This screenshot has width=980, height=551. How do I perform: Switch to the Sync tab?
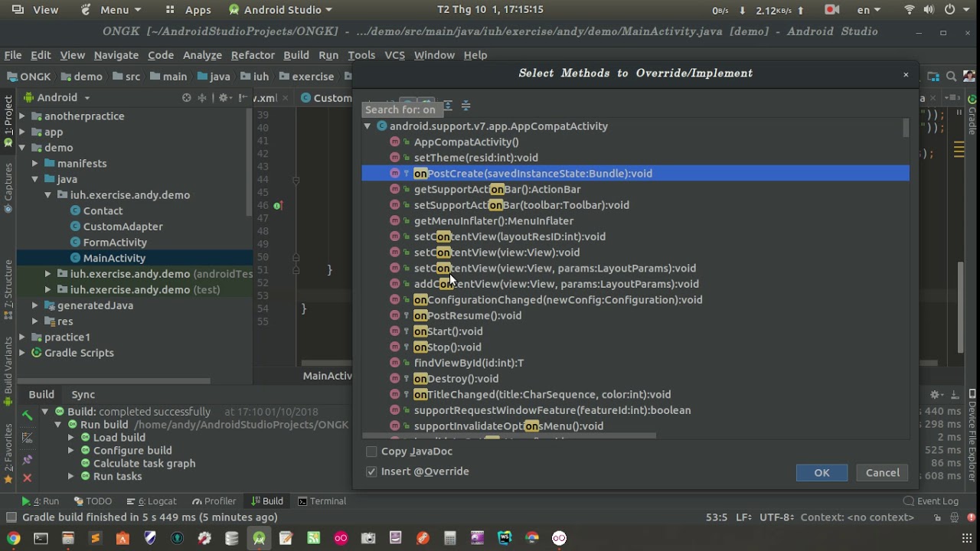point(83,394)
